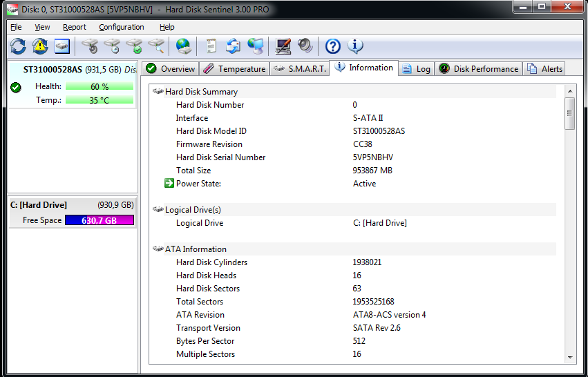Click the green arrow icon next to Power State
Viewport: 588px width, 377px height.
click(x=169, y=183)
